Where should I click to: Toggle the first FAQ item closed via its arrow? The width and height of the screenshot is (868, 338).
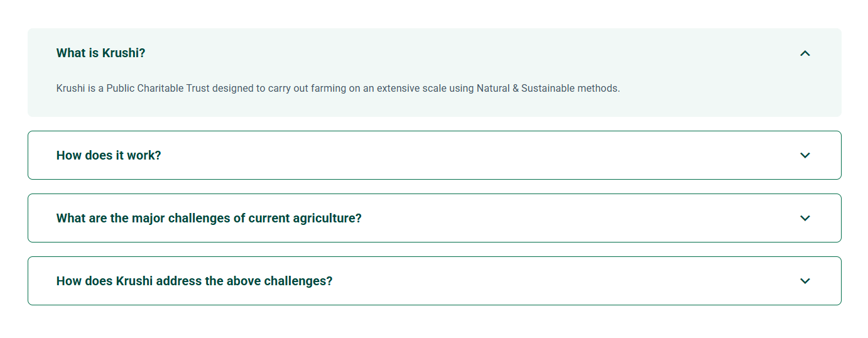point(805,53)
